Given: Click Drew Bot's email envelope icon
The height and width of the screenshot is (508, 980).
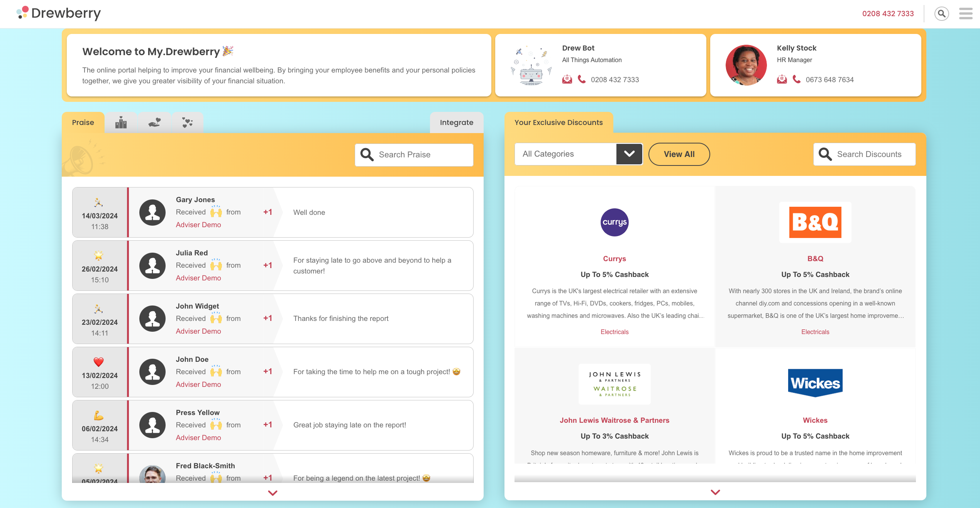Looking at the screenshot, I should pyautogui.click(x=567, y=79).
